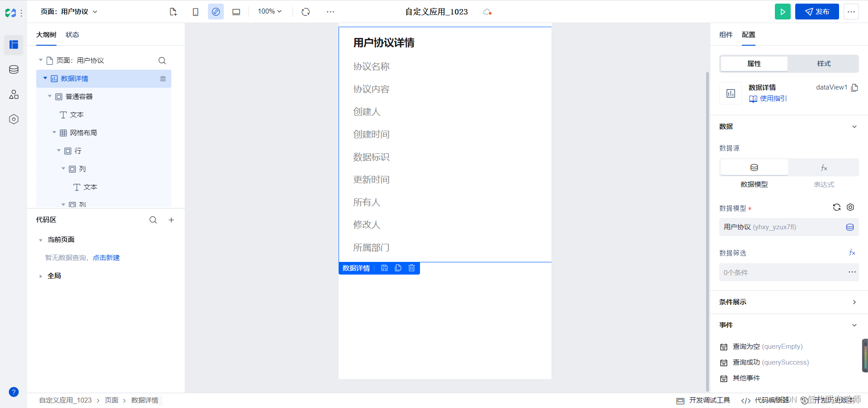The image size is (868, 408).
Task: Search the outline tree
Action: click(x=162, y=61)
